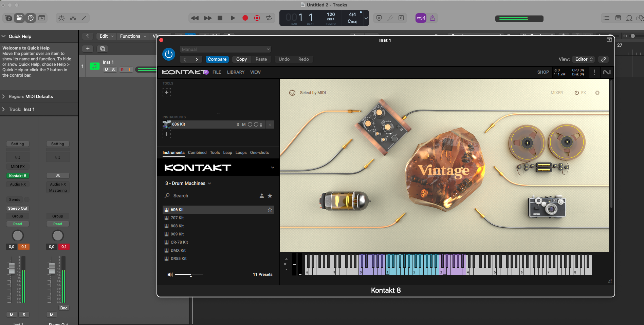Open the Mixer button in control bar

click(x=73, y=18)
